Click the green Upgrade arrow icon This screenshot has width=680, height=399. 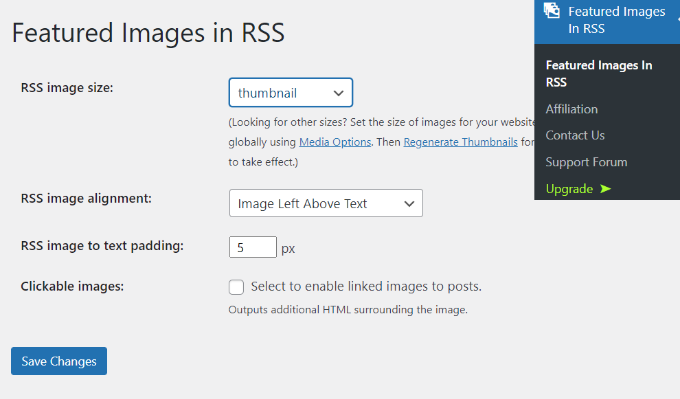[605, 189]
